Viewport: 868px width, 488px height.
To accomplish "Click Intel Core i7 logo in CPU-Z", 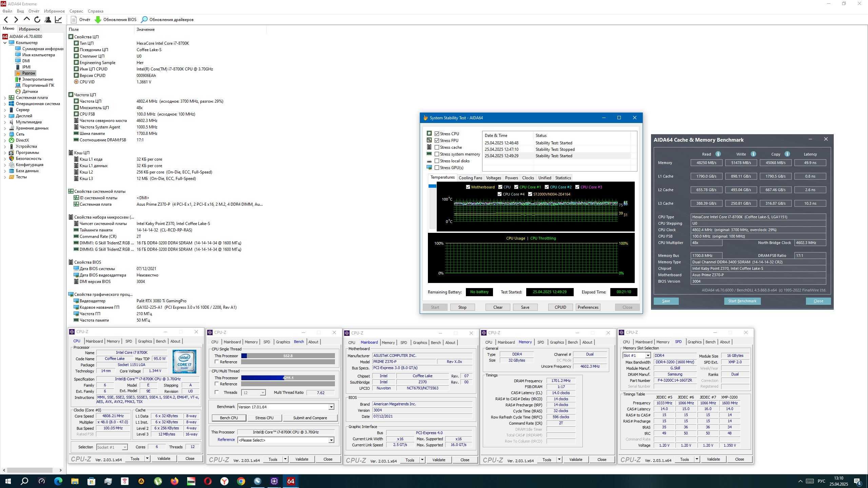I will point(184,362).
